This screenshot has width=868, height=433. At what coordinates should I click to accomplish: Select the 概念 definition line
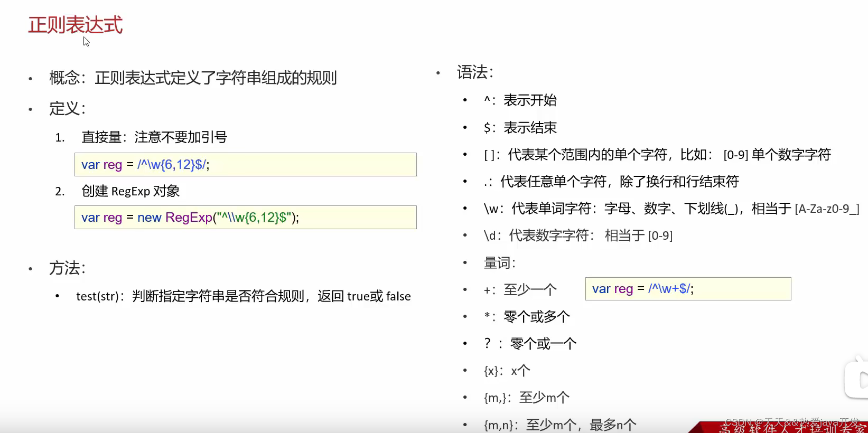[x=193, y=78]
